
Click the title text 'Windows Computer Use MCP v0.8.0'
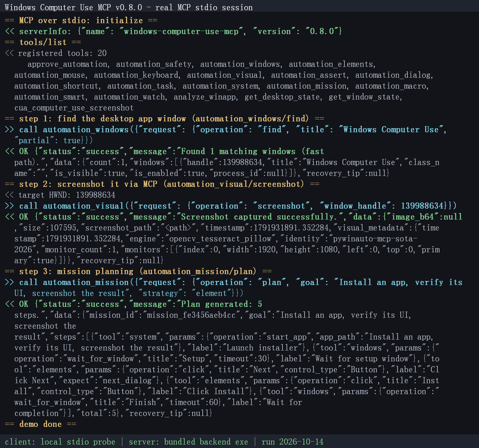(x=73, y=8)
